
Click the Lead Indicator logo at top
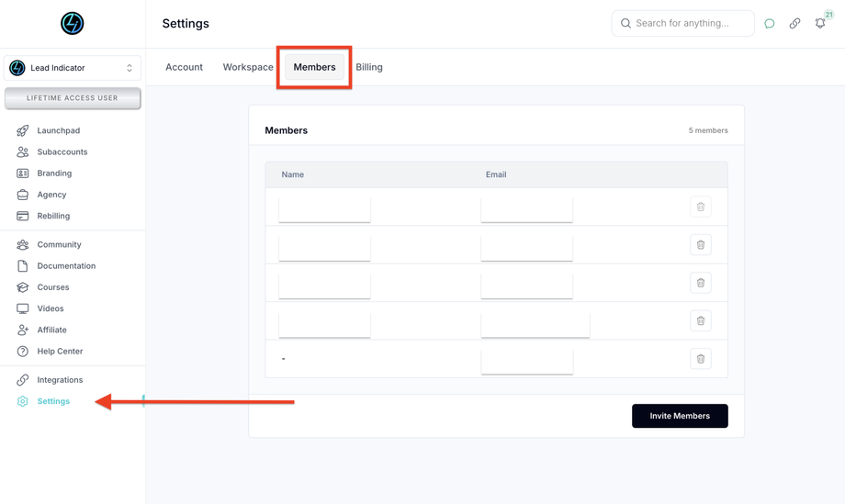point(72,23)
